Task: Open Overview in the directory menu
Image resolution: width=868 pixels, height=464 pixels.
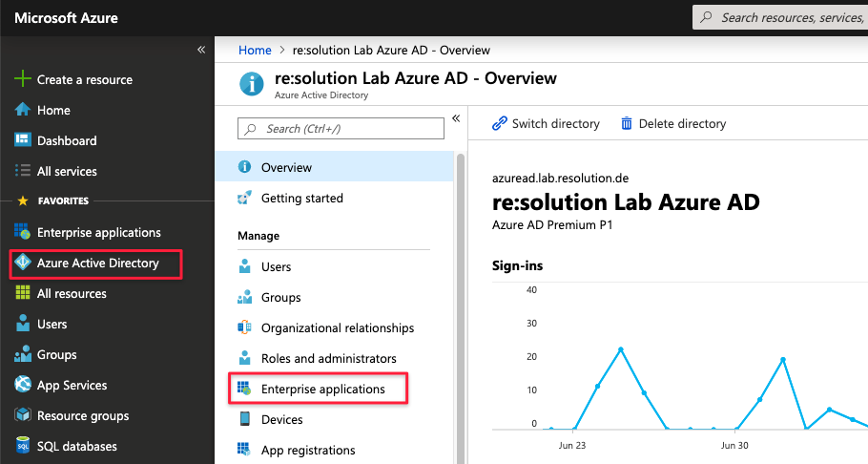Action: (x=334, y=167)
